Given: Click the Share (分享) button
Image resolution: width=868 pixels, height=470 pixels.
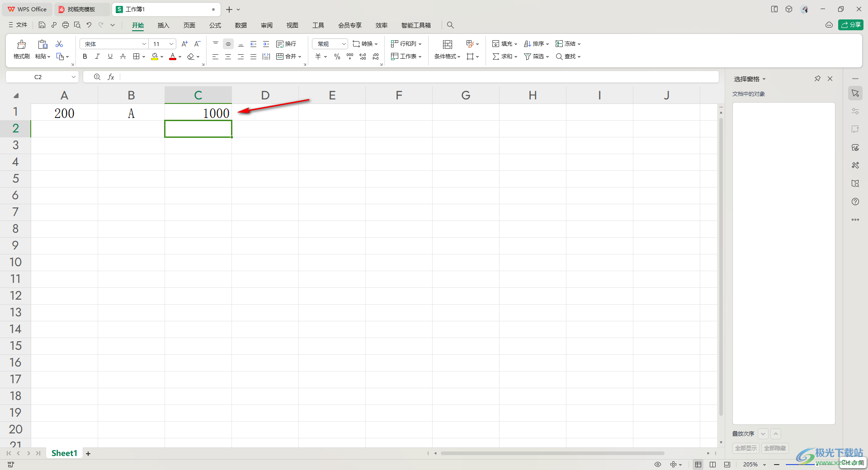Looking at the screenshot, I should pyautogui.click(x=851, y=25).
